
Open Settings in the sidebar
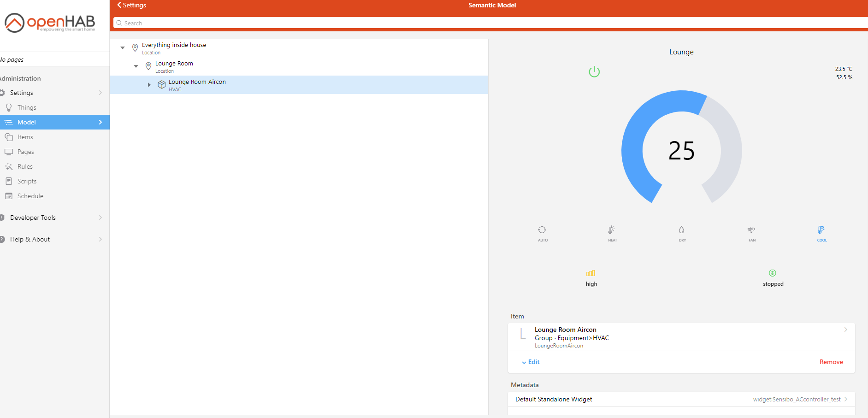(x=54, y=93)
